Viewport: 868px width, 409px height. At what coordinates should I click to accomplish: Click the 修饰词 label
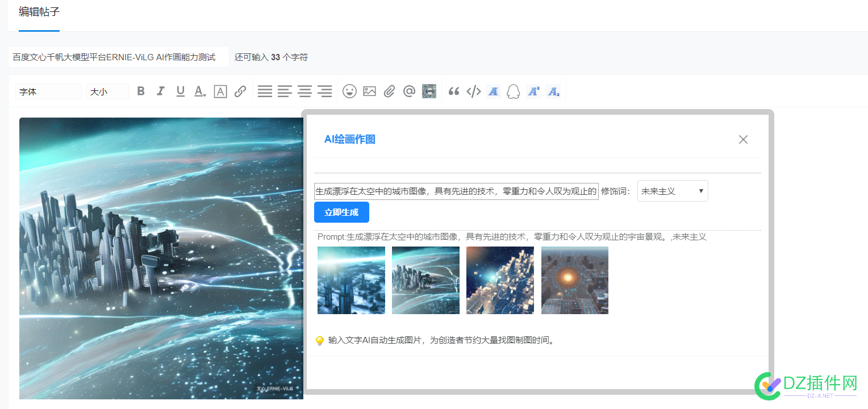(x=616, y=191)
